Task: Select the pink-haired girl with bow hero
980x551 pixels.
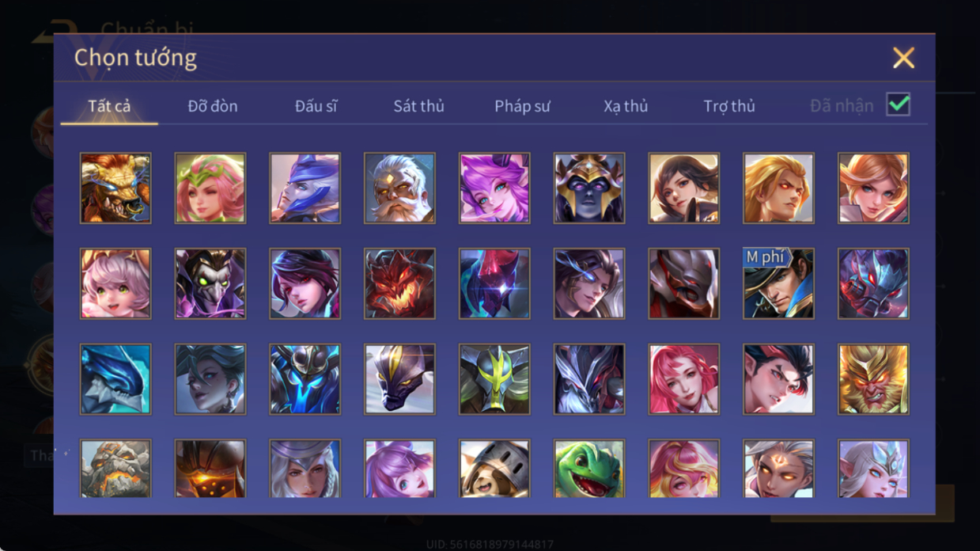Action: point(115,283)
